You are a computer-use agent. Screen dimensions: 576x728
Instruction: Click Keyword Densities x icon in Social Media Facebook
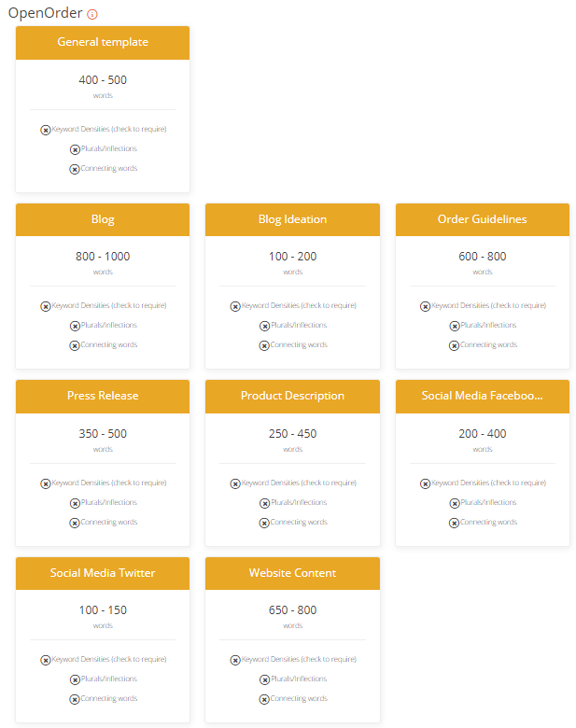pyautogui.click(x=425, y=483)
